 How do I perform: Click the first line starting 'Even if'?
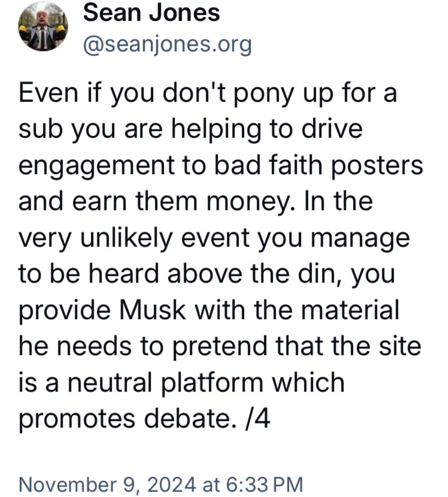point(208,94)
